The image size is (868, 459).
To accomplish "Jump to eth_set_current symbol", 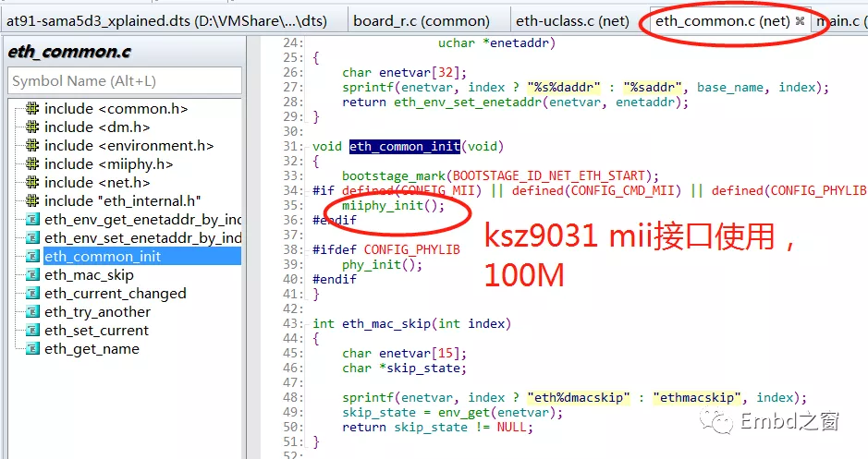I will pos(97,331).
